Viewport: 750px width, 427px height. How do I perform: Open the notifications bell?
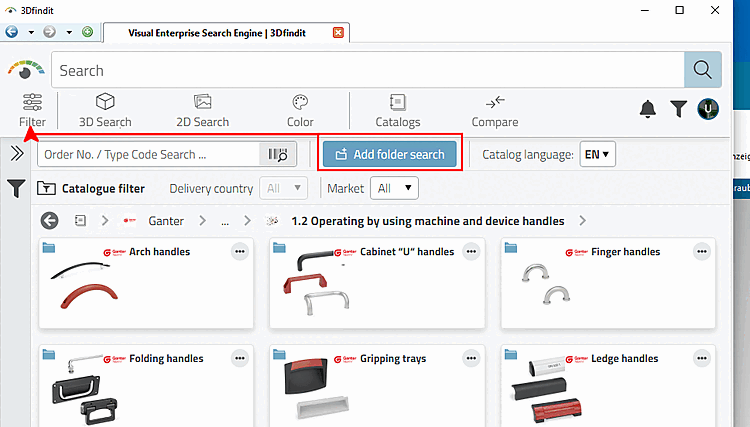[x=648, y=109]
